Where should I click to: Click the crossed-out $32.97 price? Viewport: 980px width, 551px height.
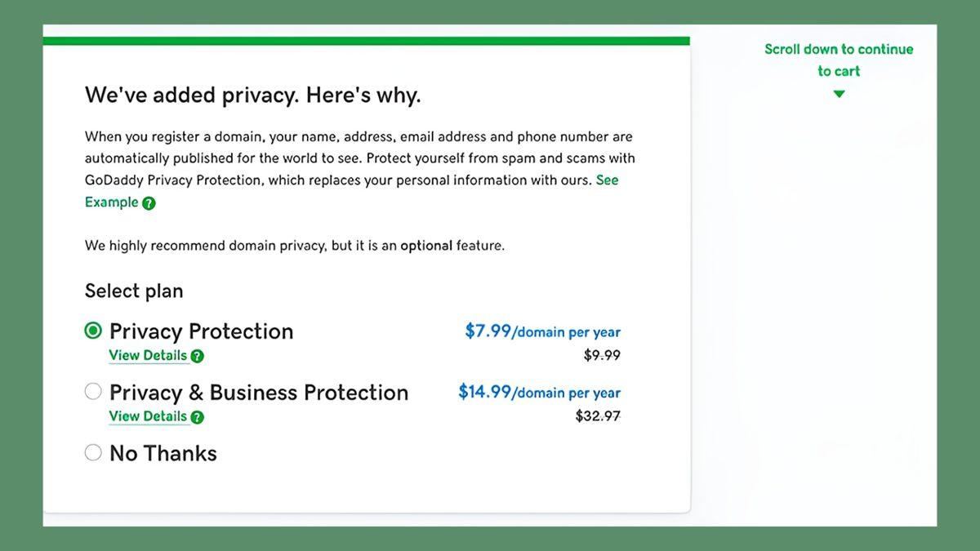[x=598, y=416]
